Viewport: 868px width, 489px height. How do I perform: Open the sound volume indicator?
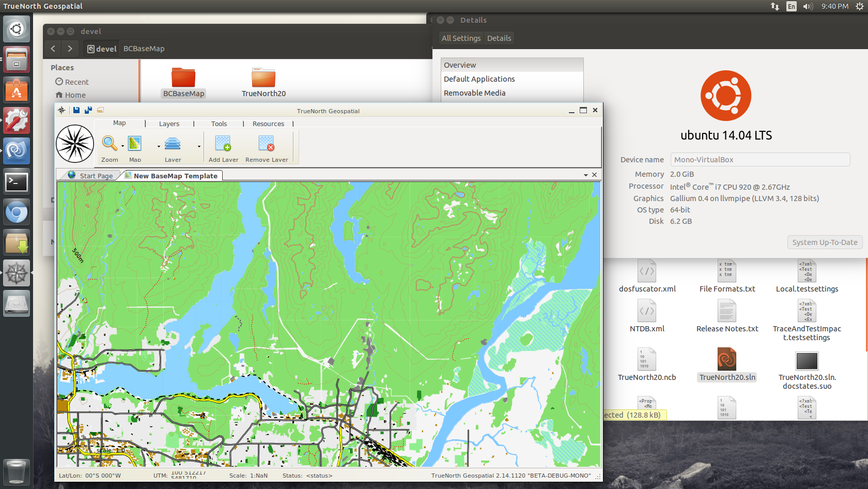click(808, 6)
